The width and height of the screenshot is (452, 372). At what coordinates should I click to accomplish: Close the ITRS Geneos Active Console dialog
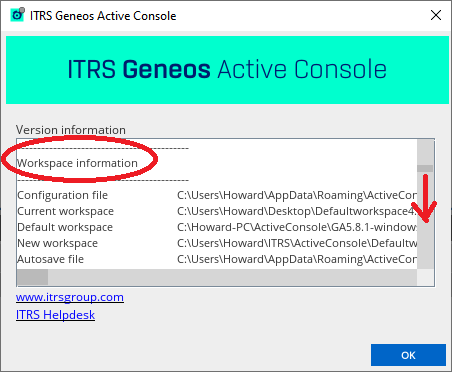[x=436, y=15]
